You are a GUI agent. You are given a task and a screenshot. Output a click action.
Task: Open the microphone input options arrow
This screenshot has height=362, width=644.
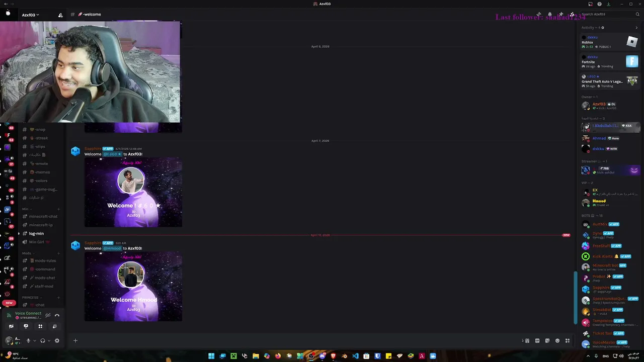(34, 340)
